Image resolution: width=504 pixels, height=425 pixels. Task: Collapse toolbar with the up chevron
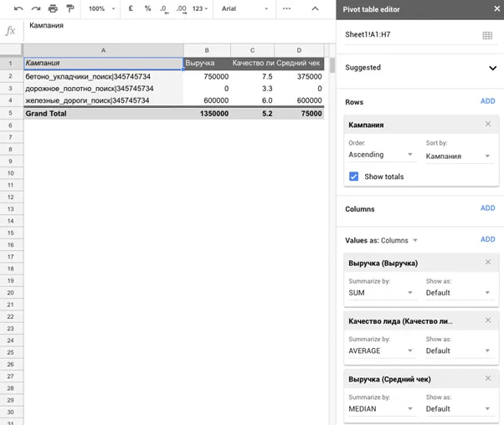click(x=315, y=8)
